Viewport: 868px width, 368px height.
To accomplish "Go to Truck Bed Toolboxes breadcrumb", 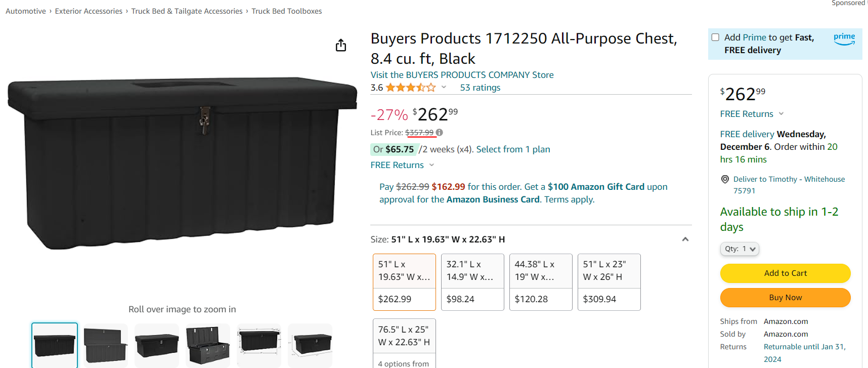I will [x=287, y=11].
